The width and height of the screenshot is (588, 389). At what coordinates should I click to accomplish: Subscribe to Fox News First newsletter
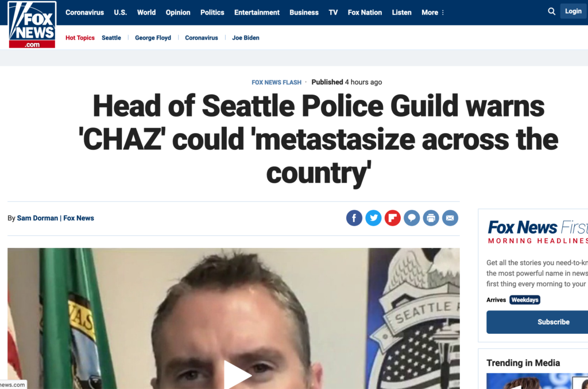(x=537, y=322)
